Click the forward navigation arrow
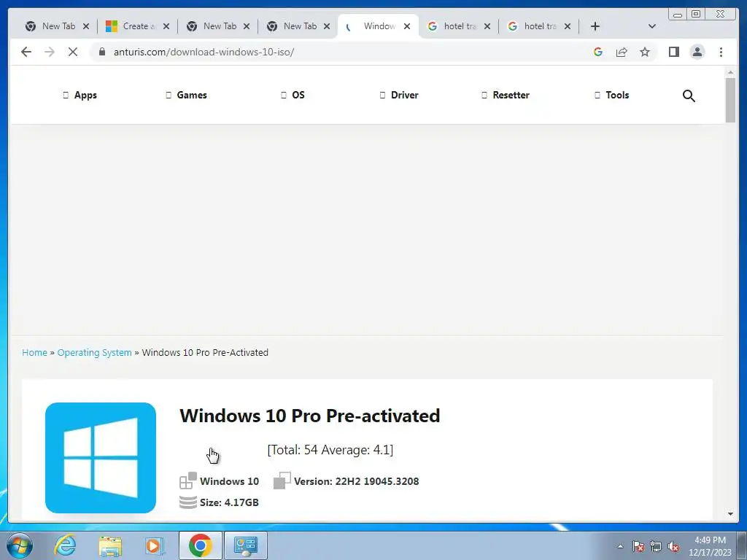 50,52
